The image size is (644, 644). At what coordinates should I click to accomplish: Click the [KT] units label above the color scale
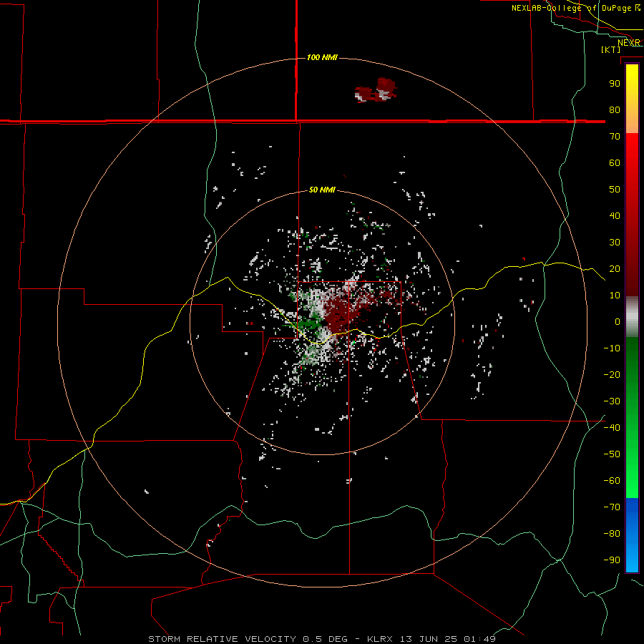pos(611,49)
